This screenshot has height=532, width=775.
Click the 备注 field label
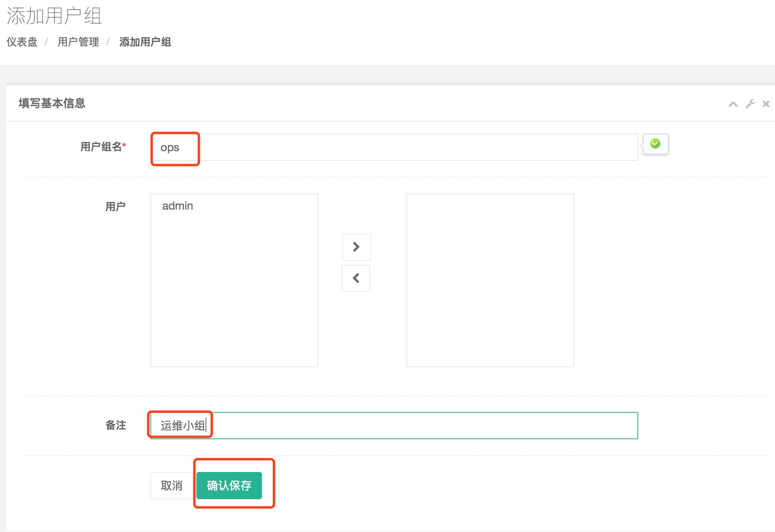click(116, 425)
